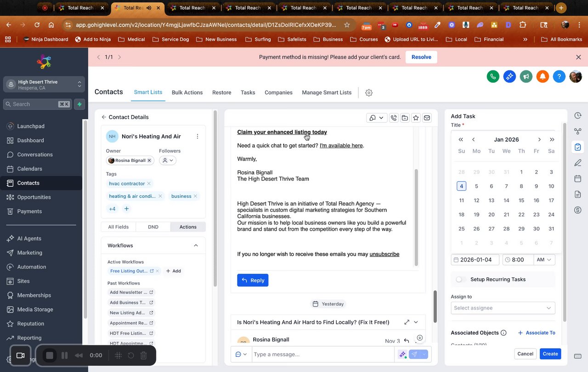Remove the hvac contractor tag
Image resolution: width=588 pixels, height=372 pixels.
coord(149,183)
